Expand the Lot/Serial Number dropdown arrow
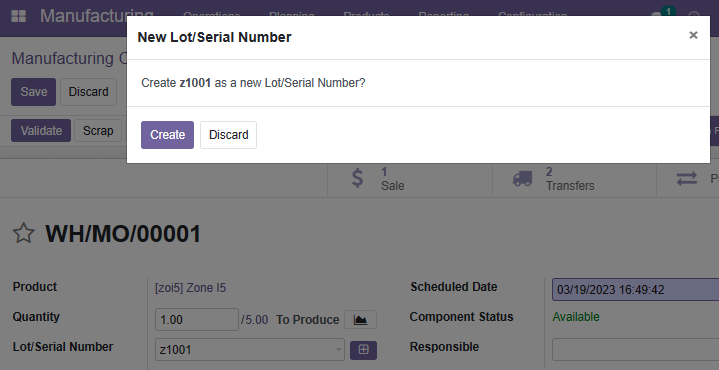Screen dimensions: 719x370 coord(339,350)
